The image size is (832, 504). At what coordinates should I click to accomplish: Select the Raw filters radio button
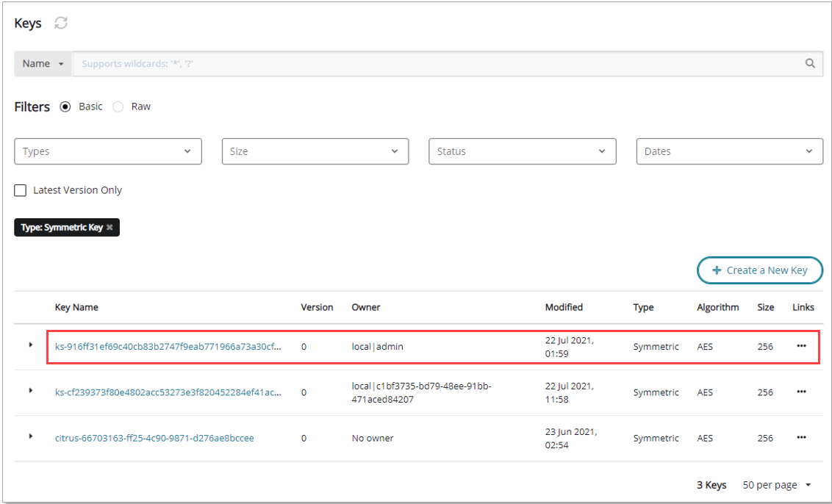point(118,107)
